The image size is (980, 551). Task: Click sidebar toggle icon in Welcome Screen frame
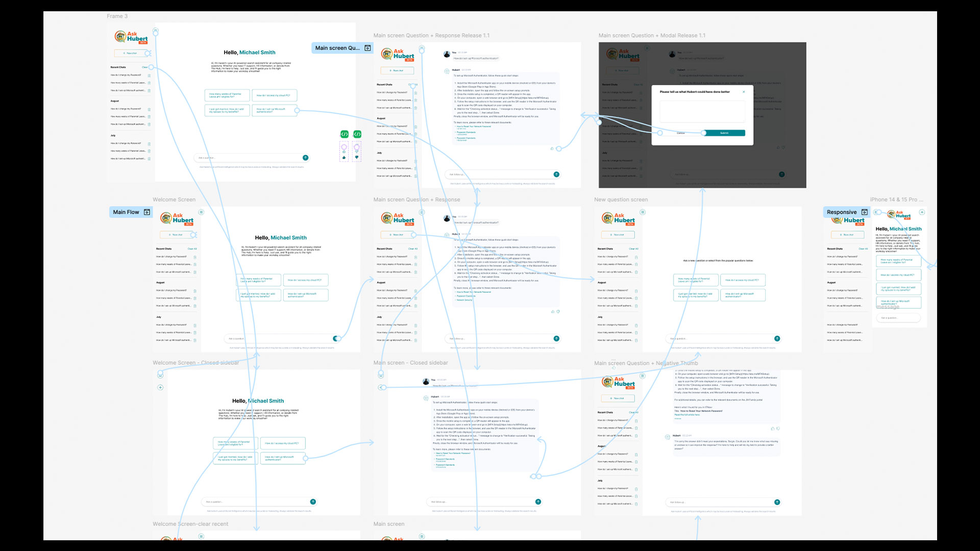(x=201, y=212)
